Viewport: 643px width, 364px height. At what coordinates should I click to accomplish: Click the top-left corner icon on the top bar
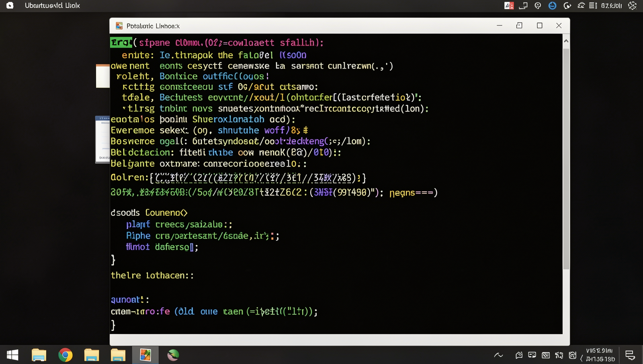click(x=10, y=6)
